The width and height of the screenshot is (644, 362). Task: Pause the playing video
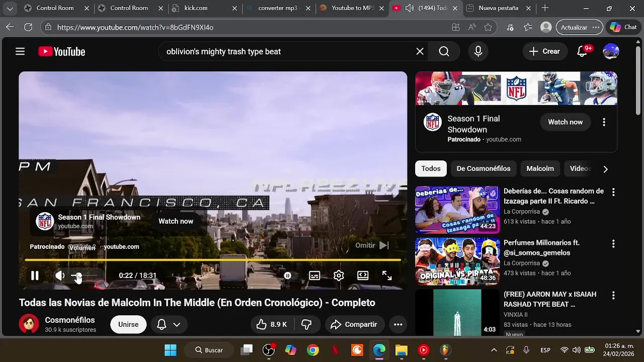click(x=35, y=276)
